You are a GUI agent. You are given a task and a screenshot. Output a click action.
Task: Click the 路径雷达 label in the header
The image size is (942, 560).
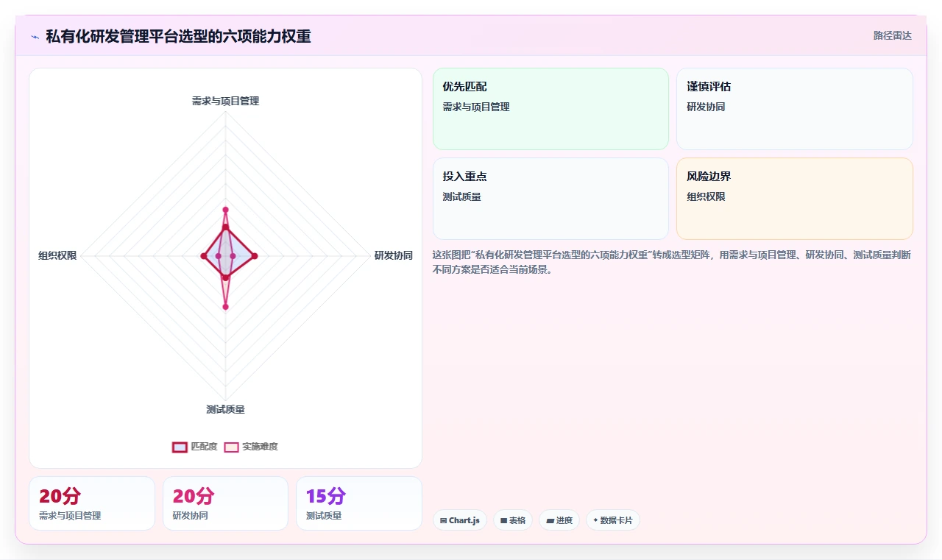(893, 35)
